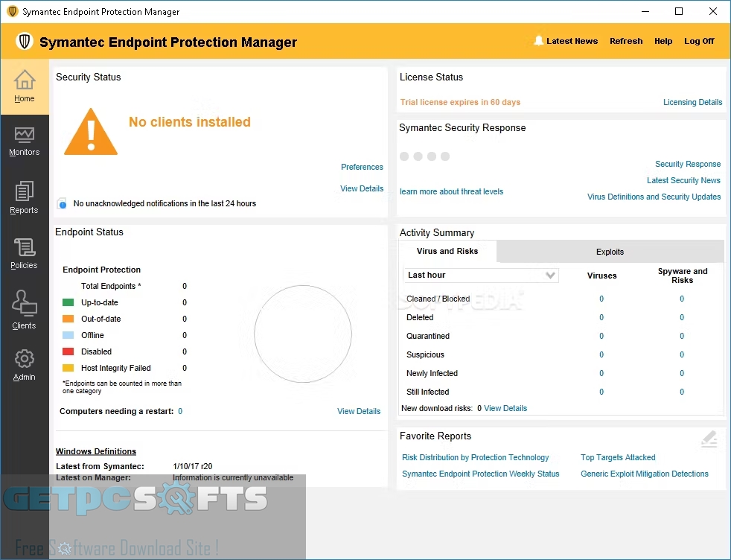Screen dimensions: 731x560
Task: Open the Clients page icon
Action: pyautogui.click(x=25, y=304)
